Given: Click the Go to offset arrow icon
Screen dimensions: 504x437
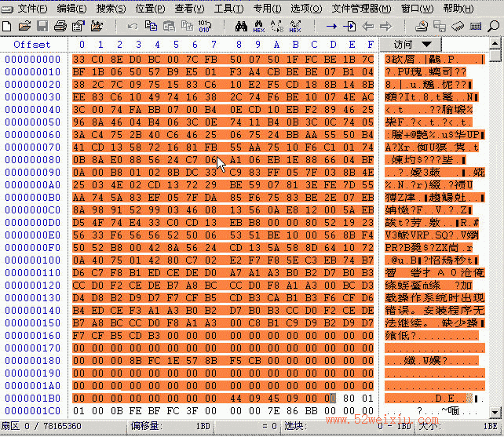Looking at the screenshot, I should pos(331,26).
